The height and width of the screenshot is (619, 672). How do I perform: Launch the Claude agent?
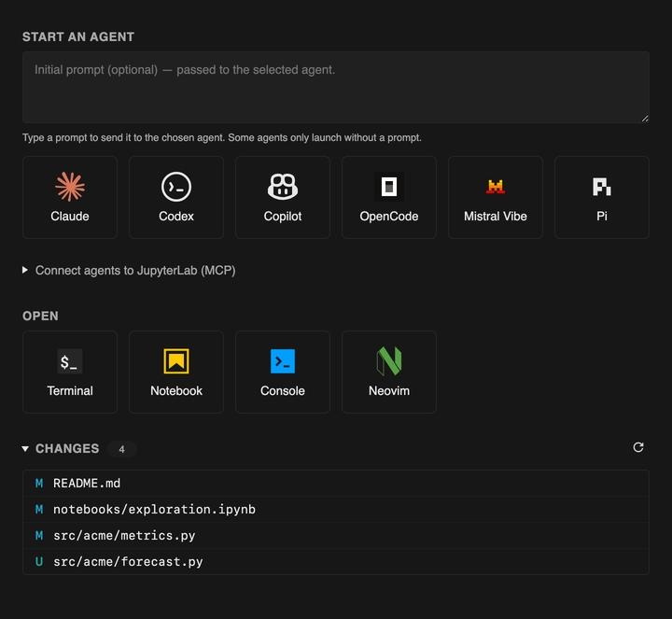(x=70, y=197)
